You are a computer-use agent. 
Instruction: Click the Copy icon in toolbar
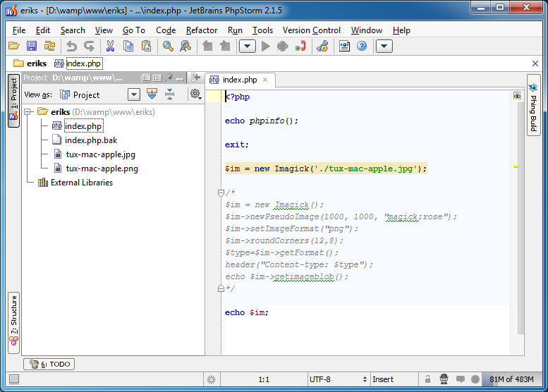128,46
